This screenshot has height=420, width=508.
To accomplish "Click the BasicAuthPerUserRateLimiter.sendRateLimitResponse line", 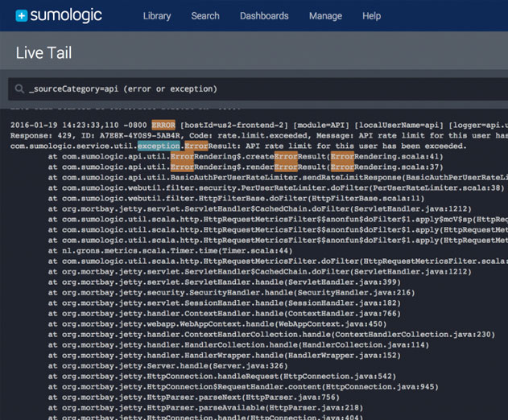I will pyautogui.click(x=278, y=178).
